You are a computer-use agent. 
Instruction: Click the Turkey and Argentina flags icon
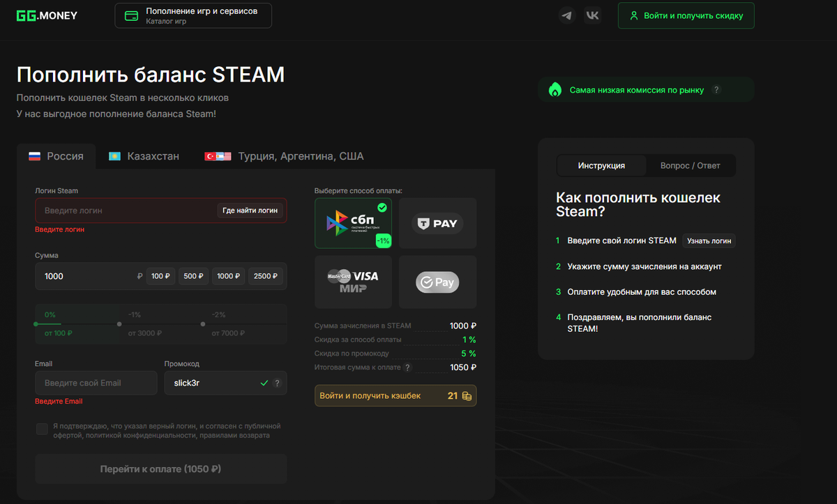click(x=217, y=156)
